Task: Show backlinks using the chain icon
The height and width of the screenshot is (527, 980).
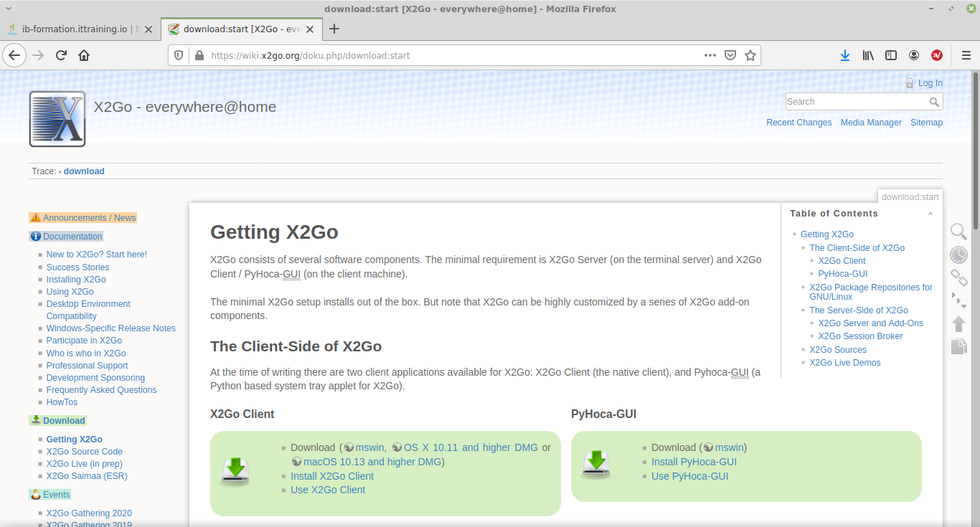Action: coord(959,277)
